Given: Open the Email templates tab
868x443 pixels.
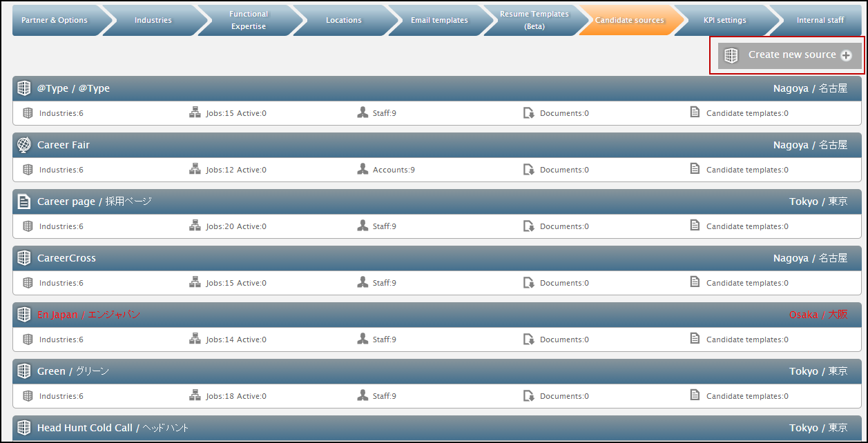Looking at the screenshot, I should tap(439, 20).
